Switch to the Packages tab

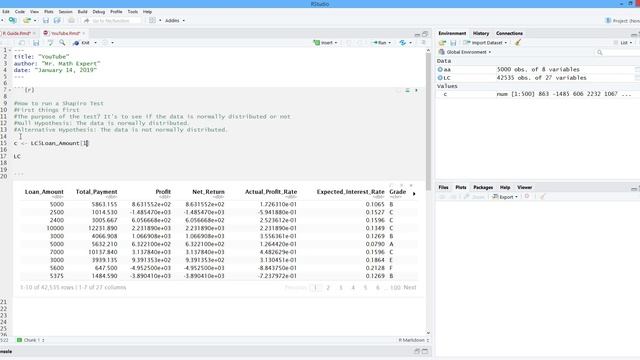tap(483, 187)
